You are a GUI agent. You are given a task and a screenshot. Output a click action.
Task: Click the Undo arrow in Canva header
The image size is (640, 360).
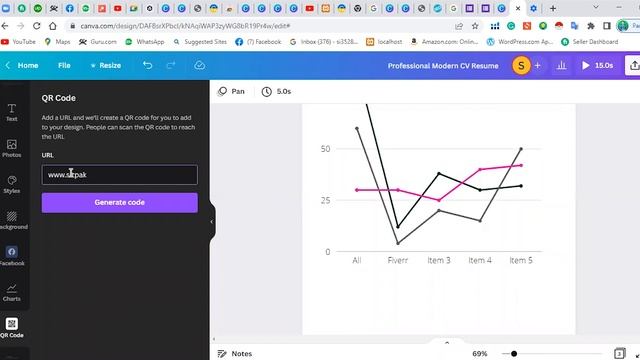[147, 65]
